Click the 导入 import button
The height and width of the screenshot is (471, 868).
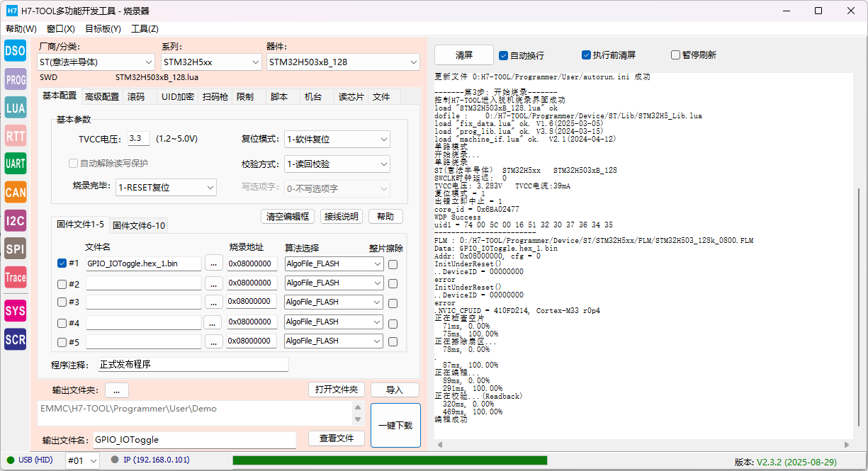(395, 390)
